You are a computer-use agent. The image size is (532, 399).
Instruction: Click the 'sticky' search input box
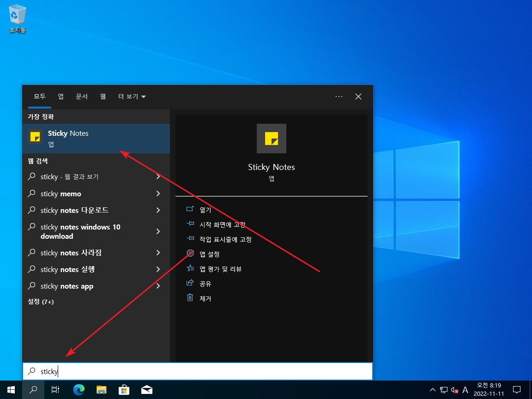(198, 371)
